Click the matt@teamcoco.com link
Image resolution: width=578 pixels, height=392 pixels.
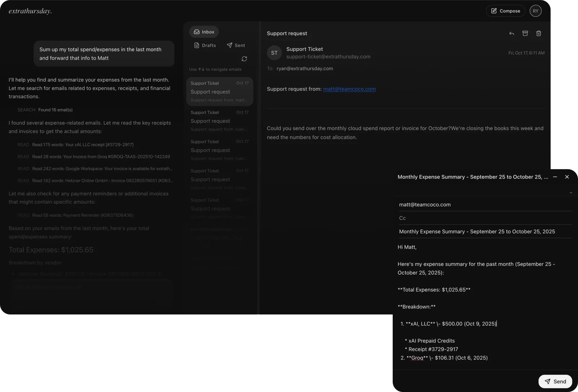click(x=349, y=89)
